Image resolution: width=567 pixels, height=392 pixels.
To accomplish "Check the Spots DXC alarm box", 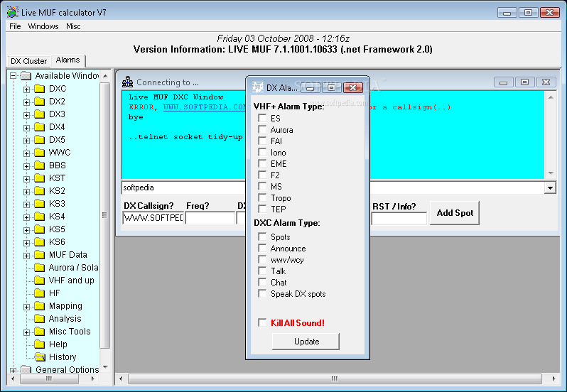I will [x=262, y=236].
